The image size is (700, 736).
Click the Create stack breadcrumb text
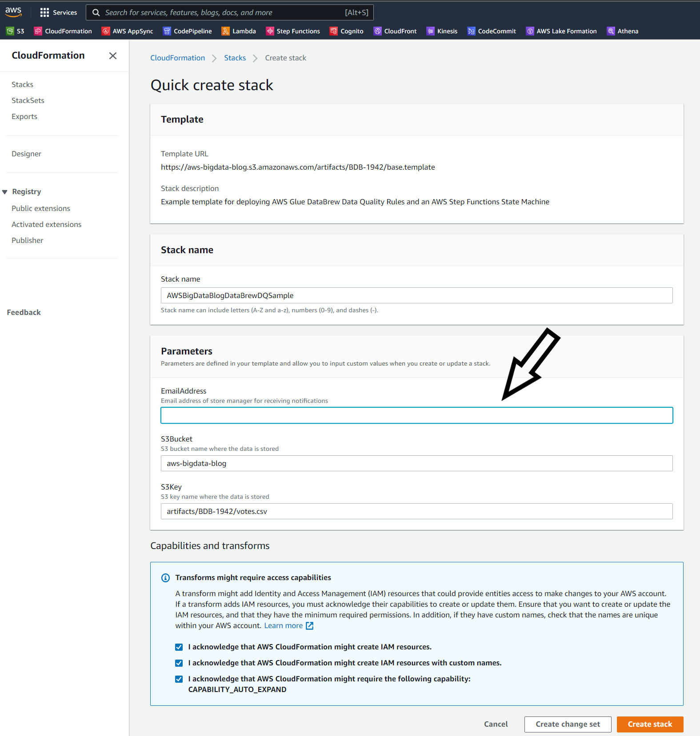click(x=286, y=58)
